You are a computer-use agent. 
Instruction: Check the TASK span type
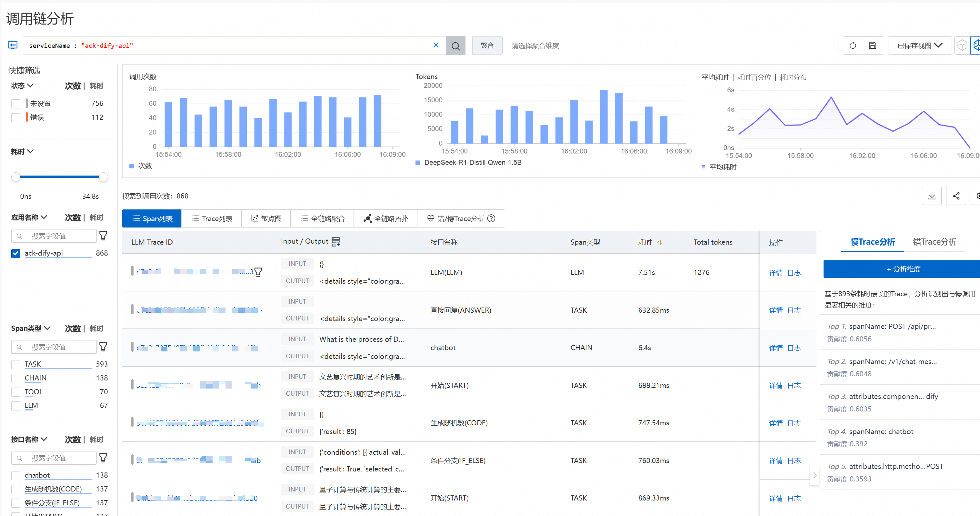coord(15,365)
